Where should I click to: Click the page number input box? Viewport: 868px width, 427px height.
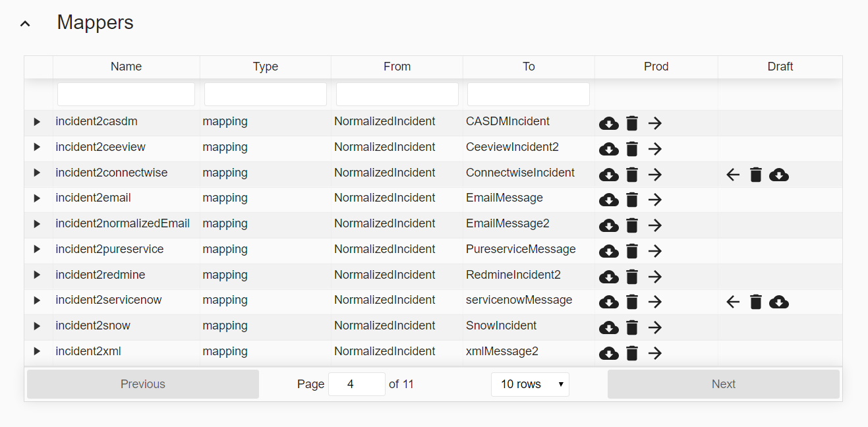coord(356,384)
